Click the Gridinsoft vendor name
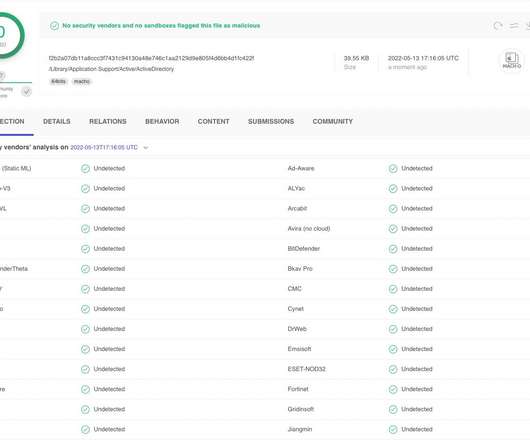 click(x=301, y=409)
